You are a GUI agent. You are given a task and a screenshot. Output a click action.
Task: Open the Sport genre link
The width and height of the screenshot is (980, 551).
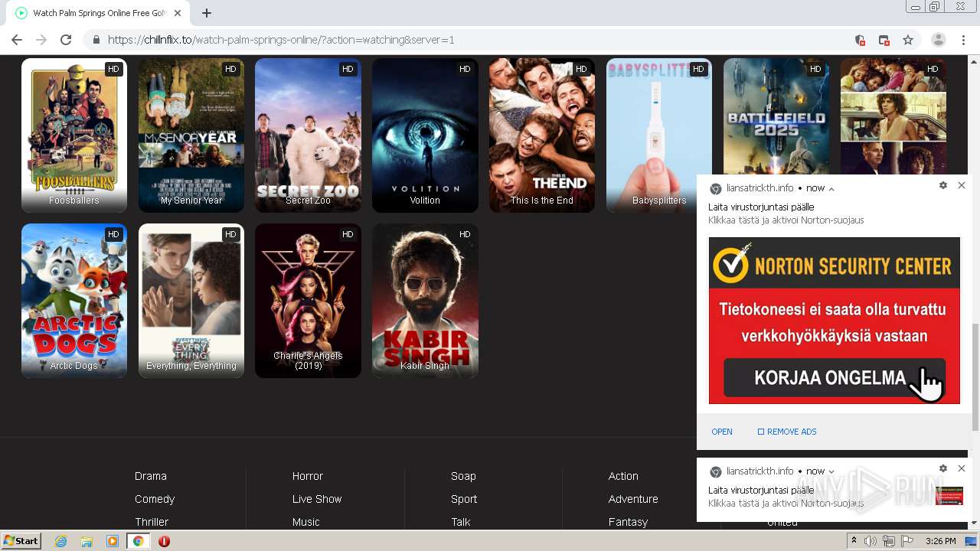464,499
